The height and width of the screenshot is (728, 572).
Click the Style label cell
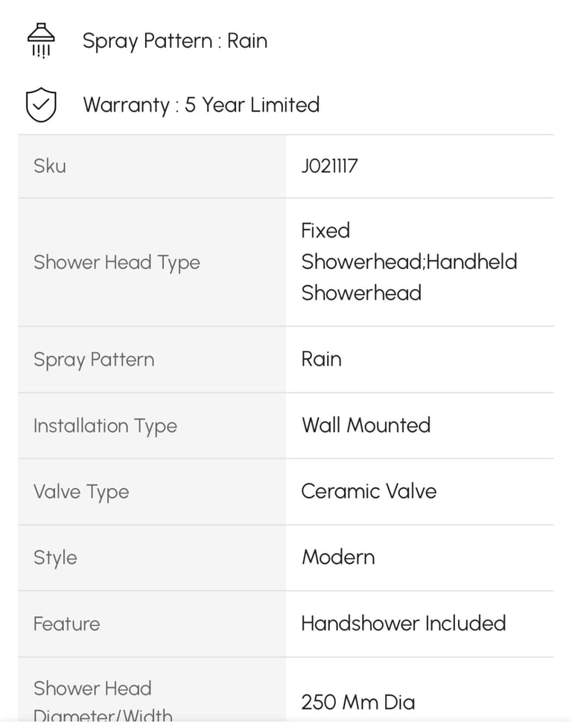152,558
